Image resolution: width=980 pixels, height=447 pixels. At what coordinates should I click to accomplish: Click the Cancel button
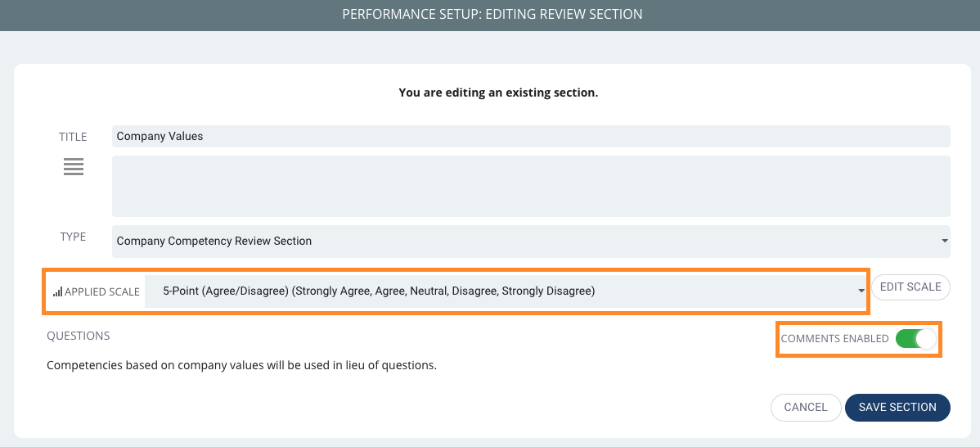[806, 408]
